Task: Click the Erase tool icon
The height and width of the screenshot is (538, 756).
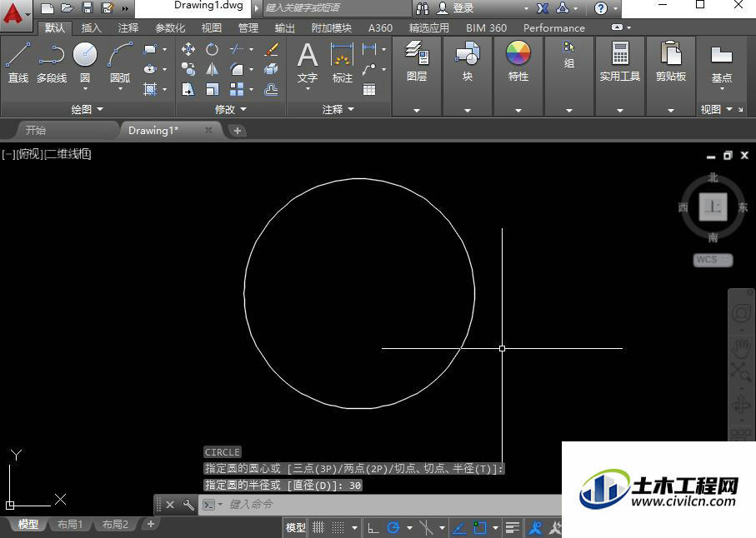Action: (x=272, y=49)
